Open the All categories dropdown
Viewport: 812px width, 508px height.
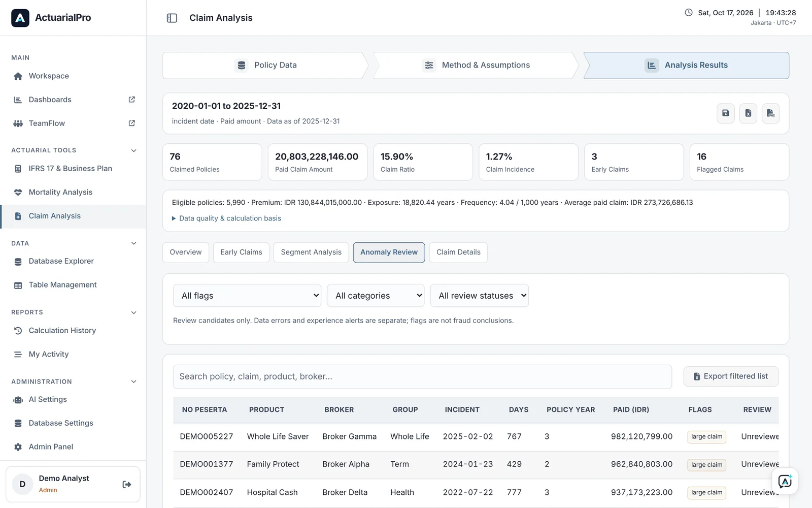pos(376,296)
